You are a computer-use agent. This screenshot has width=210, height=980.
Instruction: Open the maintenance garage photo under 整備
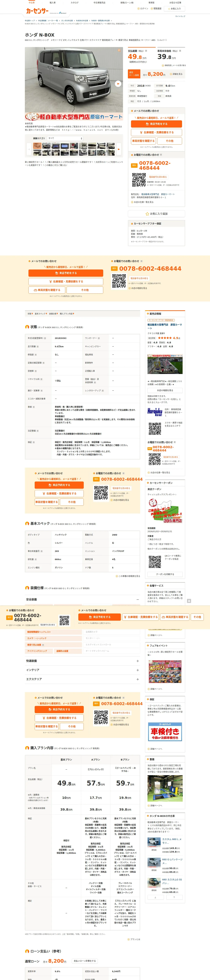165,788
